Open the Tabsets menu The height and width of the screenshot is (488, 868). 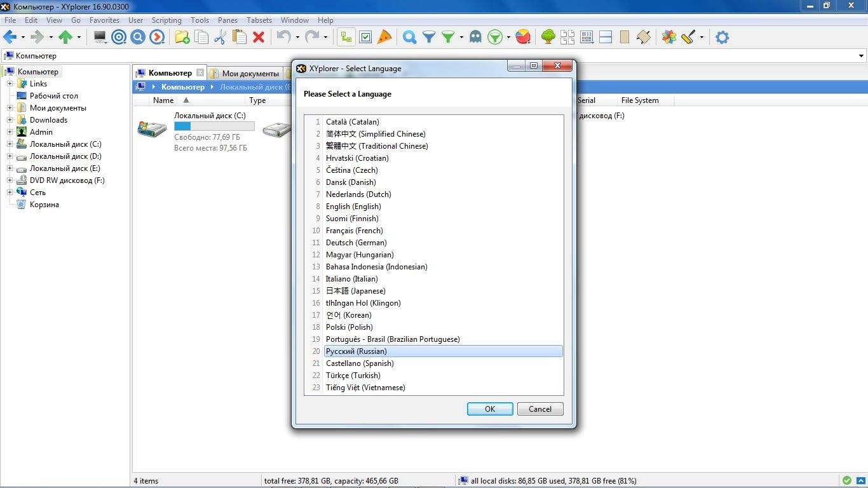(259, 20)
